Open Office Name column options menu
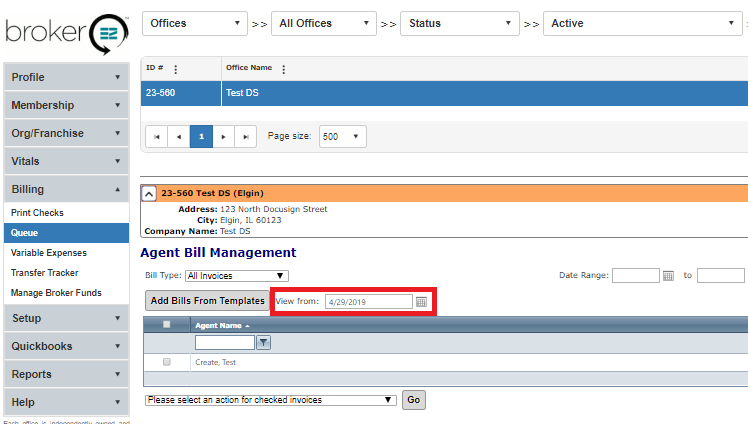 (284, 69)
